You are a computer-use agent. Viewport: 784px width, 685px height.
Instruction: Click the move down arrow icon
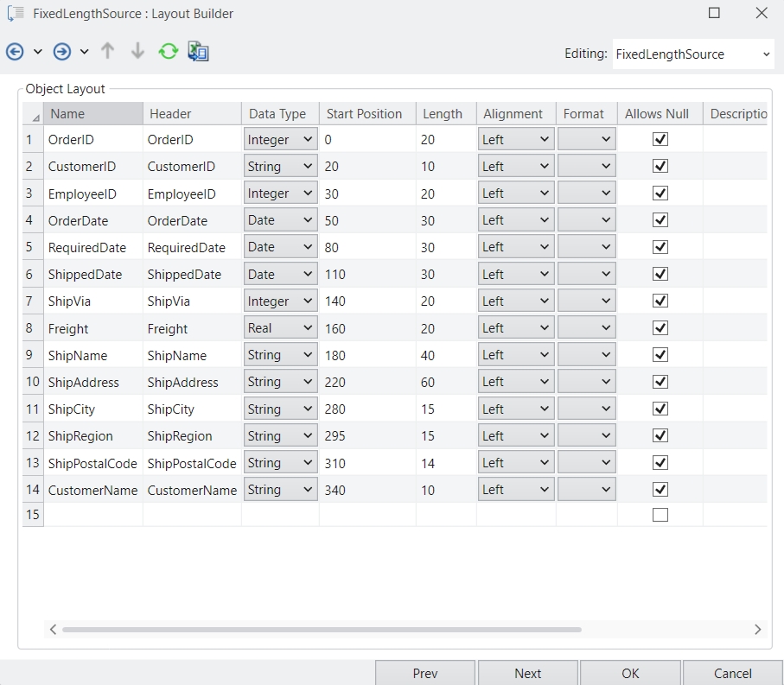[137, 52]
